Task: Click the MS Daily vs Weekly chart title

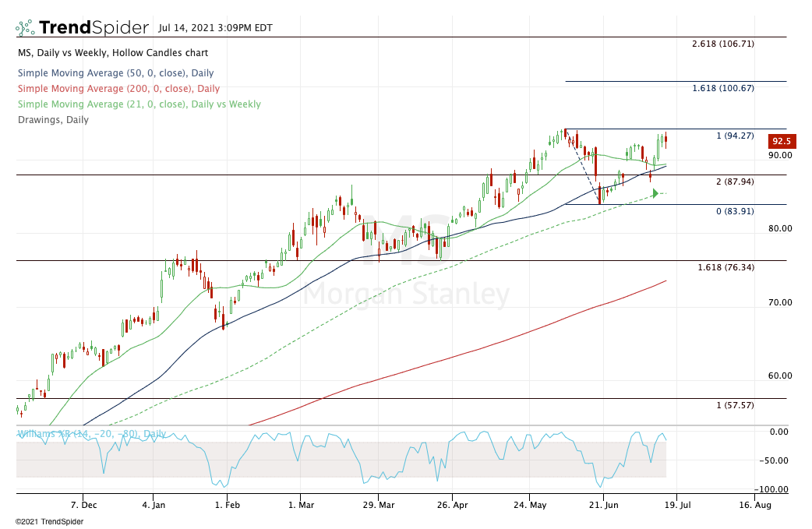Action: [113, 53]
